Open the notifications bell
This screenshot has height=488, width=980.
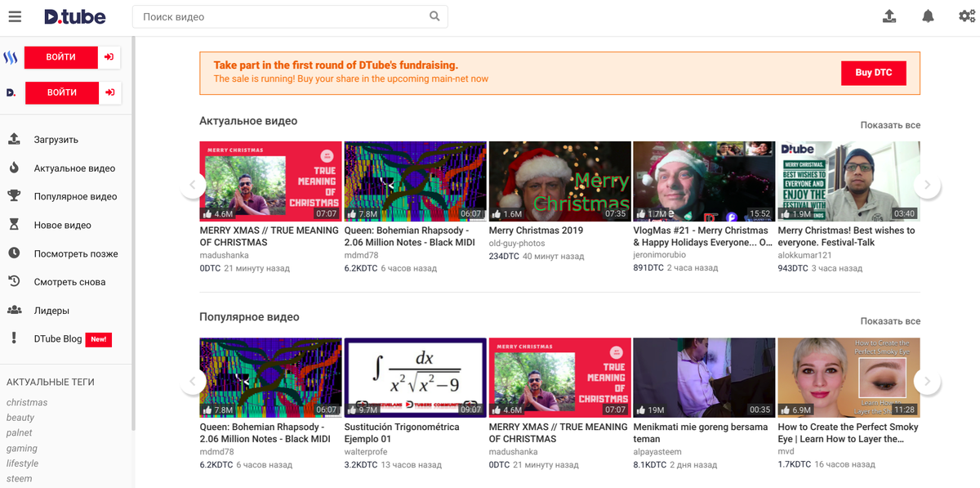(x=928, y=16)
